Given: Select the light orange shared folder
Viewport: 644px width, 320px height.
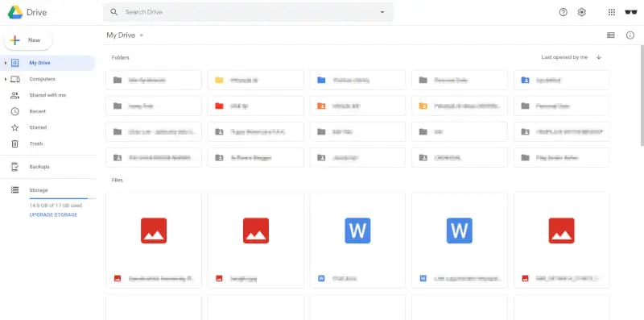Looking at the screenshot, I should (459, 106).
